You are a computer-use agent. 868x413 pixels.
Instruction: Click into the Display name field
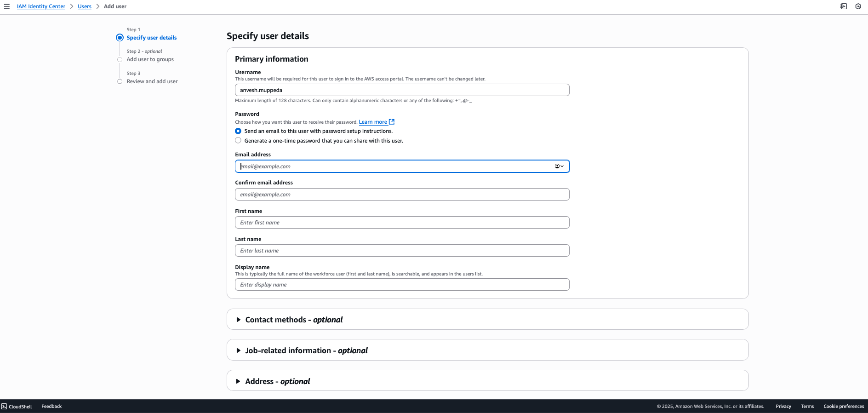(x=402, y=285)
